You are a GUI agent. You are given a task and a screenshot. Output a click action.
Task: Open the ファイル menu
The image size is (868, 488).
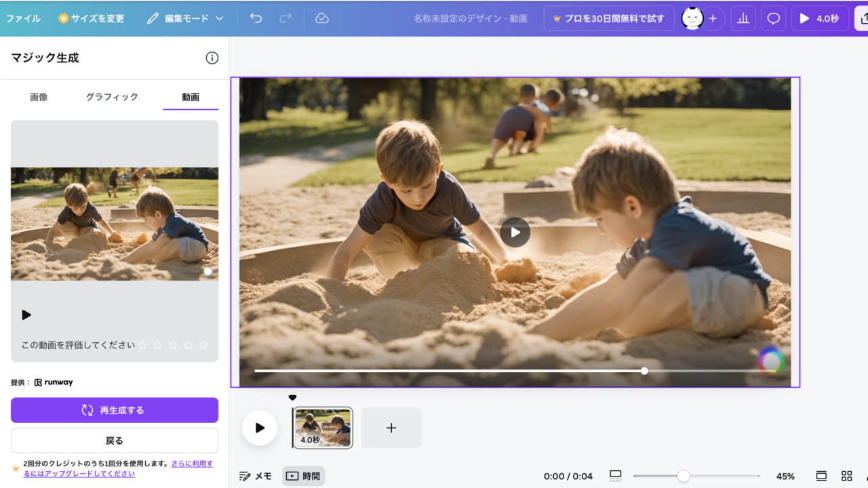tap(23, 18)
